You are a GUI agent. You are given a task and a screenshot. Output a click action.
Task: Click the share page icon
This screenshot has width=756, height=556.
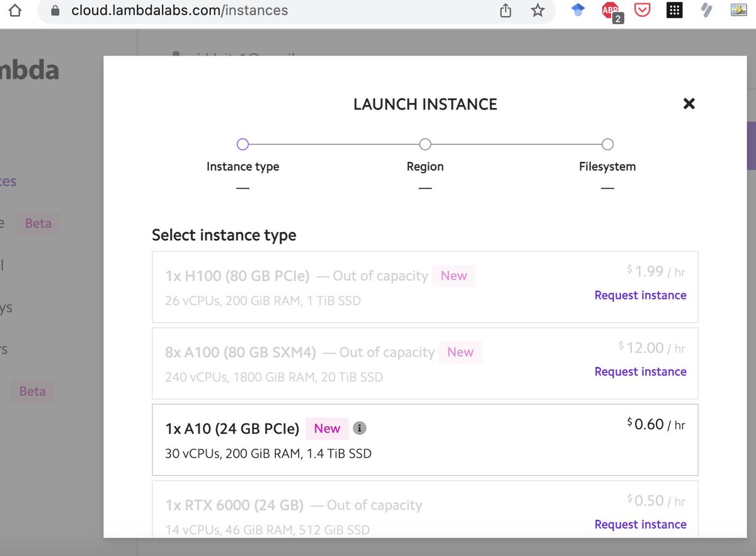(x=505, y=11)
